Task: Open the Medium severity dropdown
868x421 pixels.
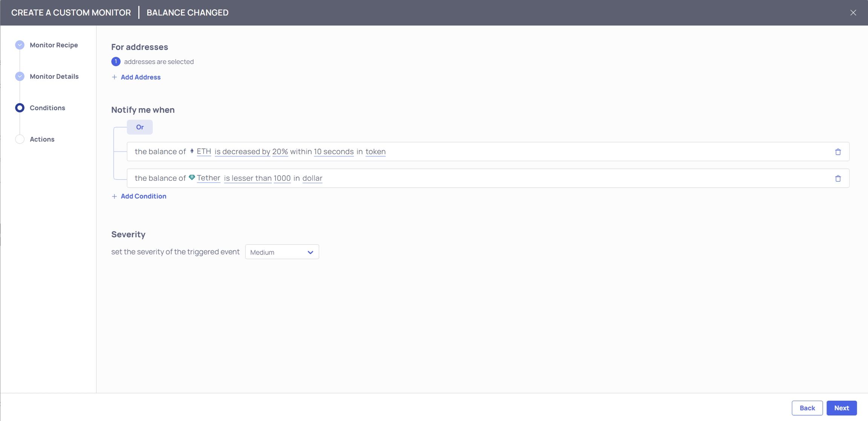Action: 282,252
